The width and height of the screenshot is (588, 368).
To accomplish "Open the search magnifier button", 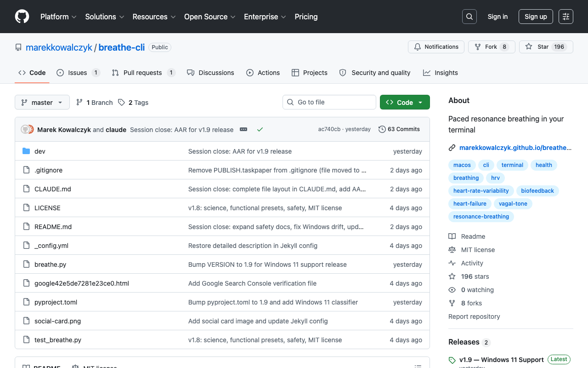I will (x=469, y=17).
